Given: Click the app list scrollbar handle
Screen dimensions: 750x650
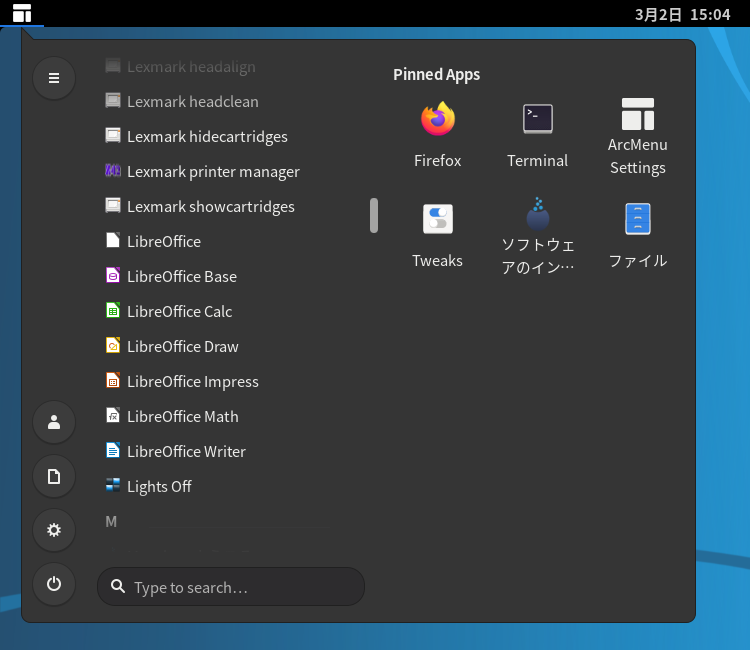Looking at the screenshot, I should tap(374, 216).
